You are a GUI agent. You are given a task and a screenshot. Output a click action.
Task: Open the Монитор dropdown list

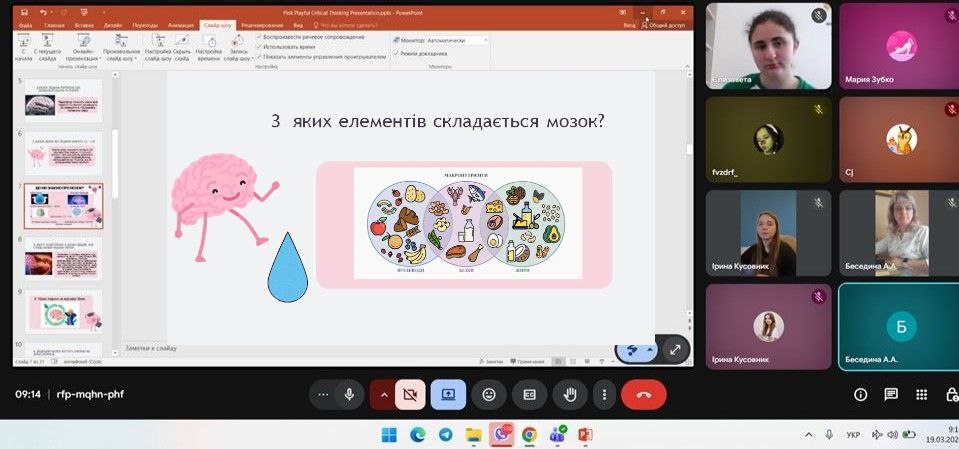486,40
